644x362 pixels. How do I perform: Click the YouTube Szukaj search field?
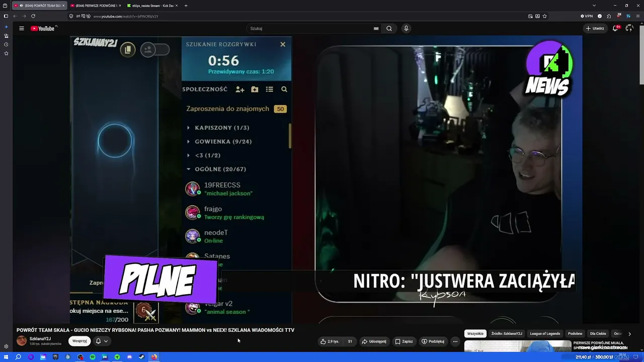[312, 29]
